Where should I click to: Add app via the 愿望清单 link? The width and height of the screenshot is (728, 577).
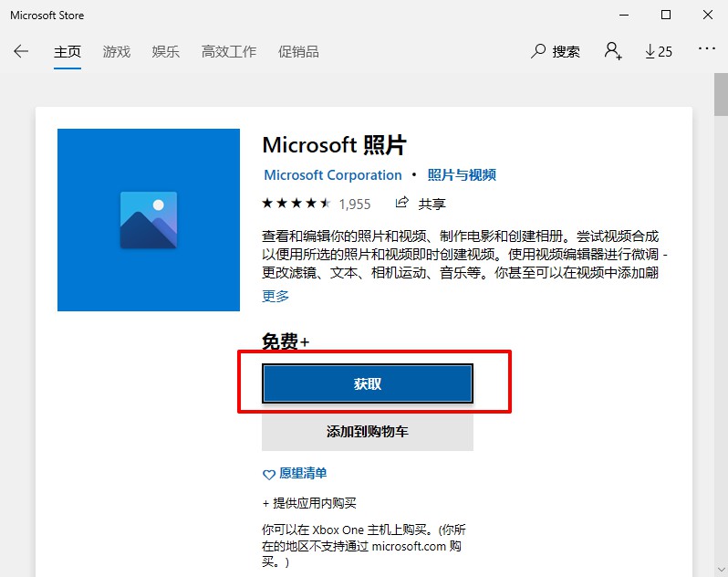pos(303,474)
